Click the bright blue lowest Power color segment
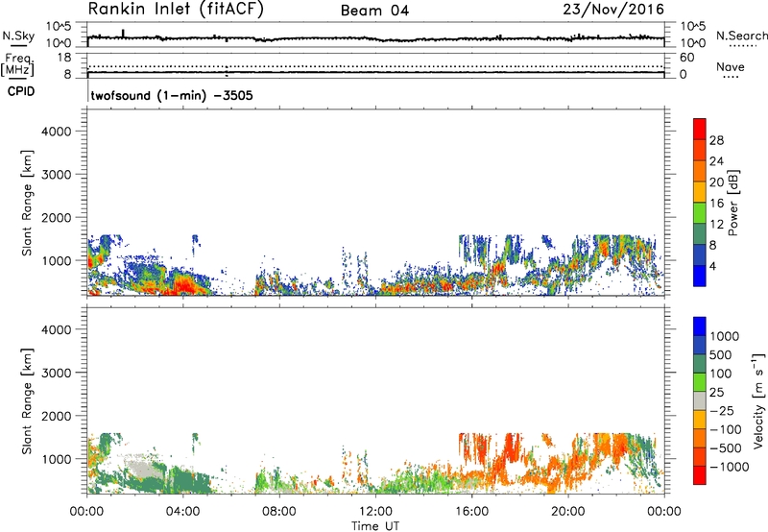 (x=700, y=276)
